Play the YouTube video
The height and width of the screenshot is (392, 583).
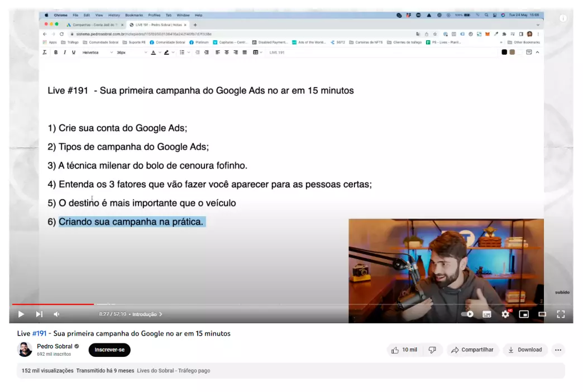(21, 314)
